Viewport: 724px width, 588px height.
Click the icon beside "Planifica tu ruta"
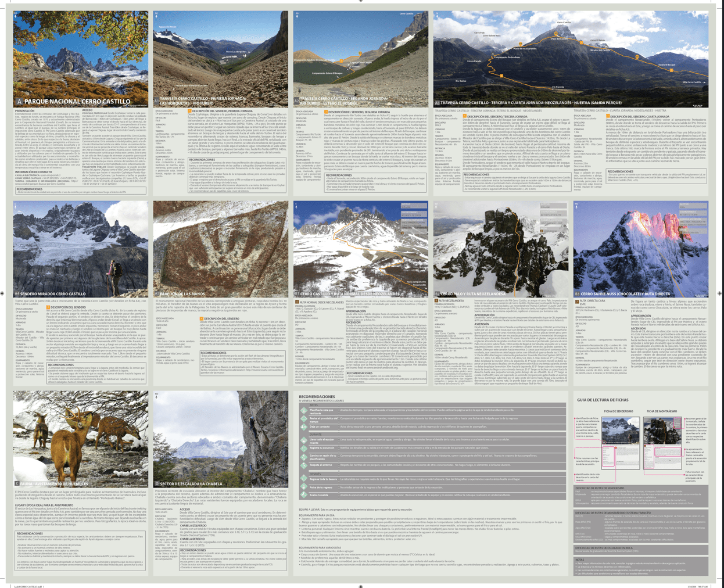point(303,410)
